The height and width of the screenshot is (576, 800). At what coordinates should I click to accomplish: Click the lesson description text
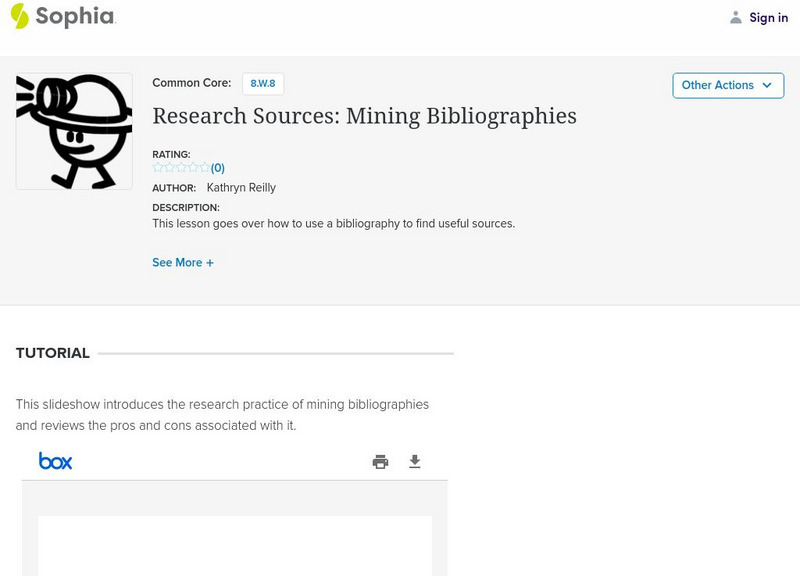(x=333, y=224)
